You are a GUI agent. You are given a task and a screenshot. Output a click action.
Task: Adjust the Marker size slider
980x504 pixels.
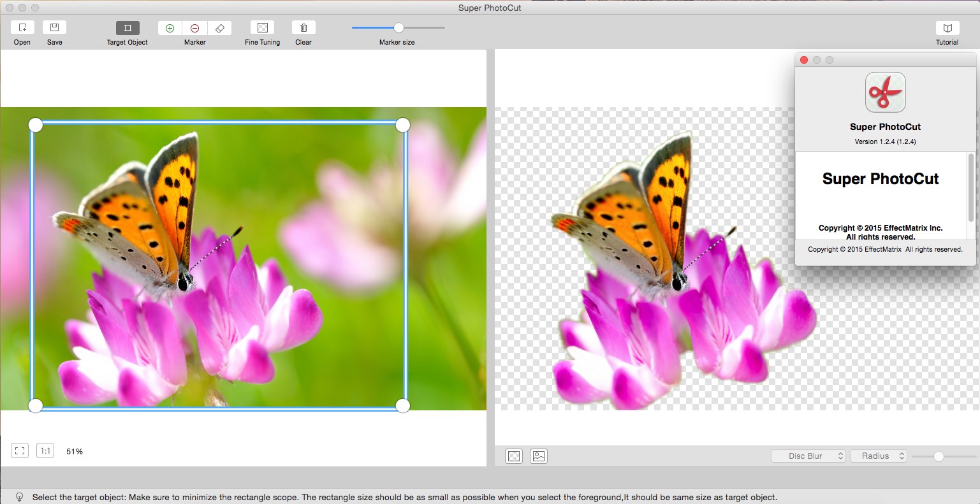tap(399, 27)
